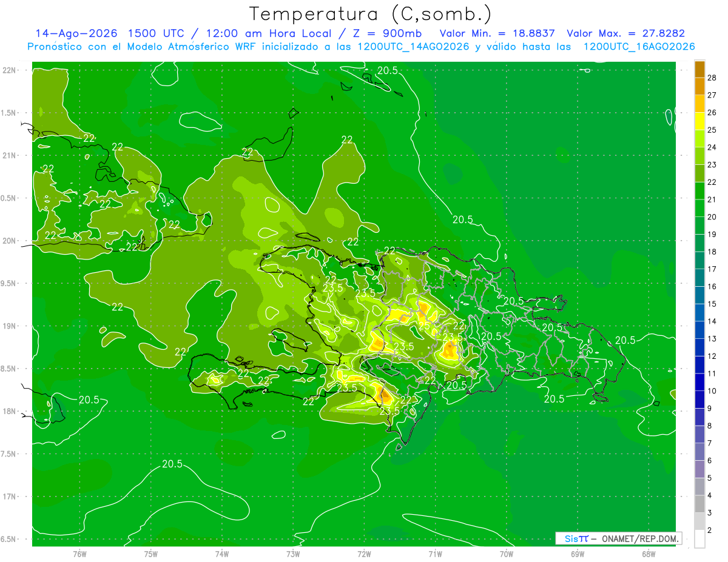
Task: Click the "18N" latitude axis label
Action: click(x=9, y=411)
